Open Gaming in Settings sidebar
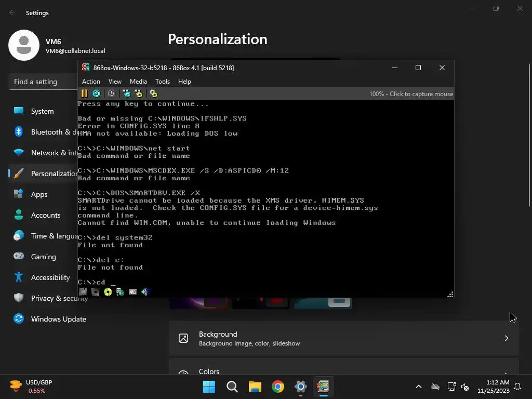Image resolution: width=532 pixels, height=399 pixels. click(x=43, y=257)
